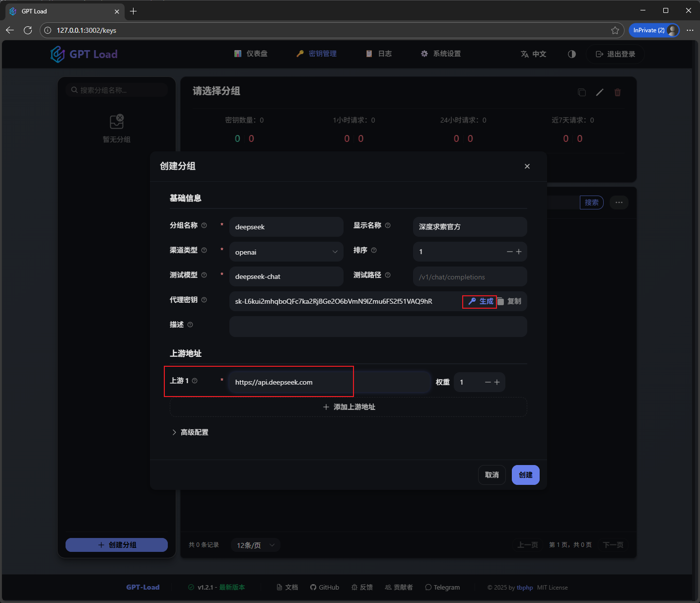Click help icon next to 上游 1
Screen dimensions: 700x603
point(195,381)
